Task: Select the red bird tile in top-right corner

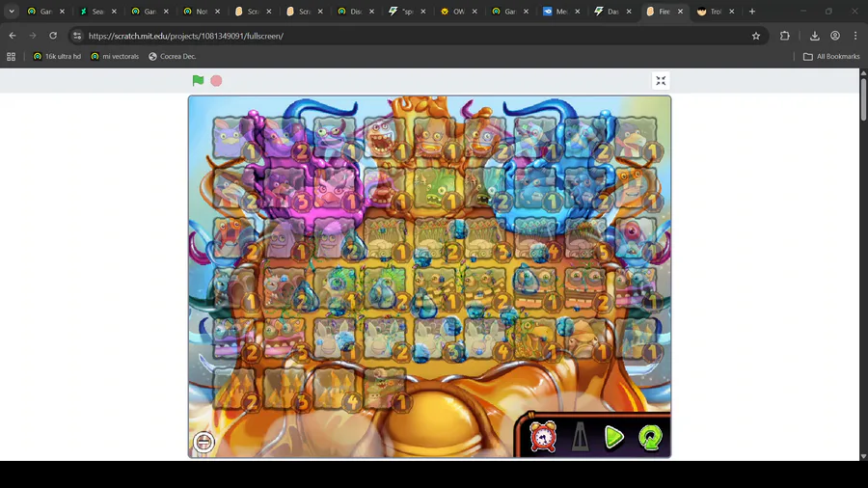Action: pos(637,138)
